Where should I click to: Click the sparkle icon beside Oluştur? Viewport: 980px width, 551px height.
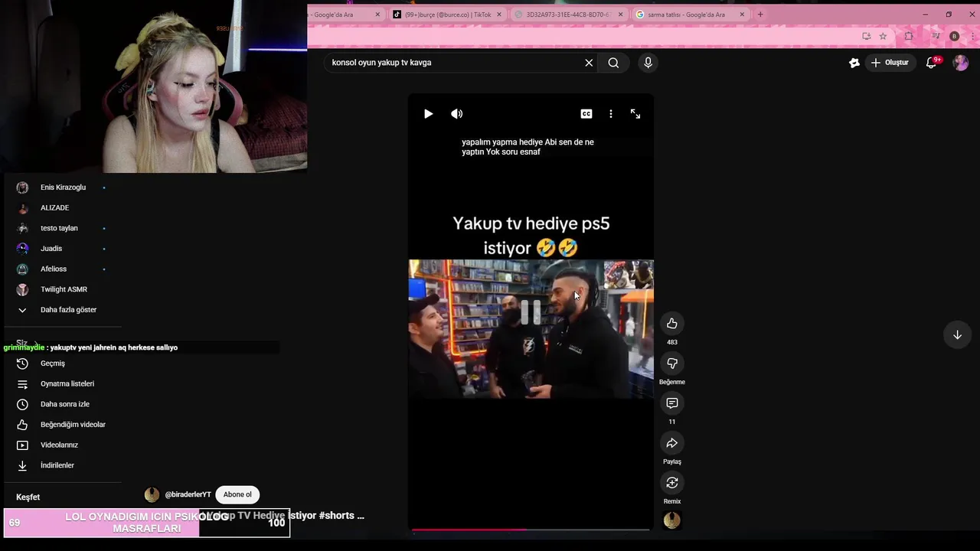pyautogui.click(x=854, y=63)
